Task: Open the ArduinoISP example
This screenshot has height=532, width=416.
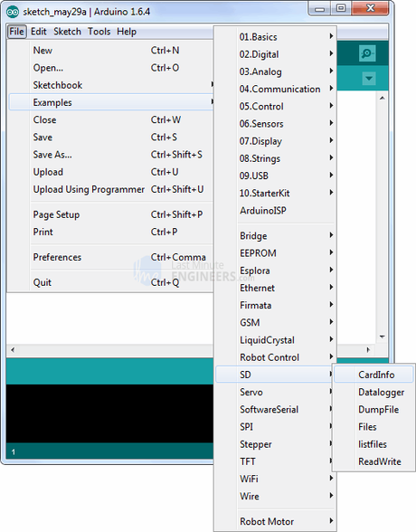Action: 276,210
